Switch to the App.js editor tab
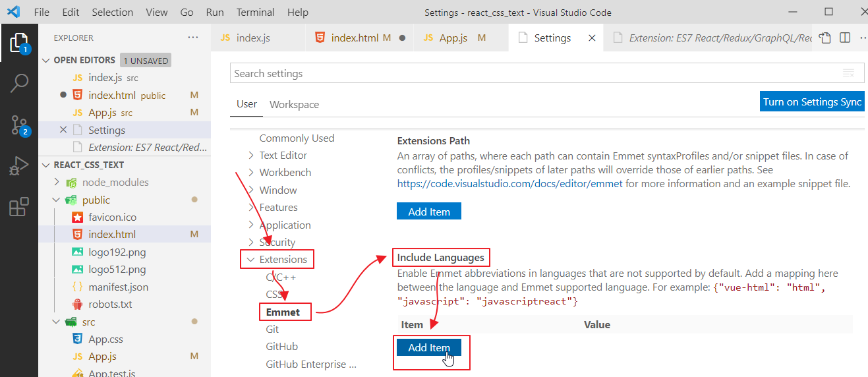Viewport: 868px width, 377px height. pos(453,38)
